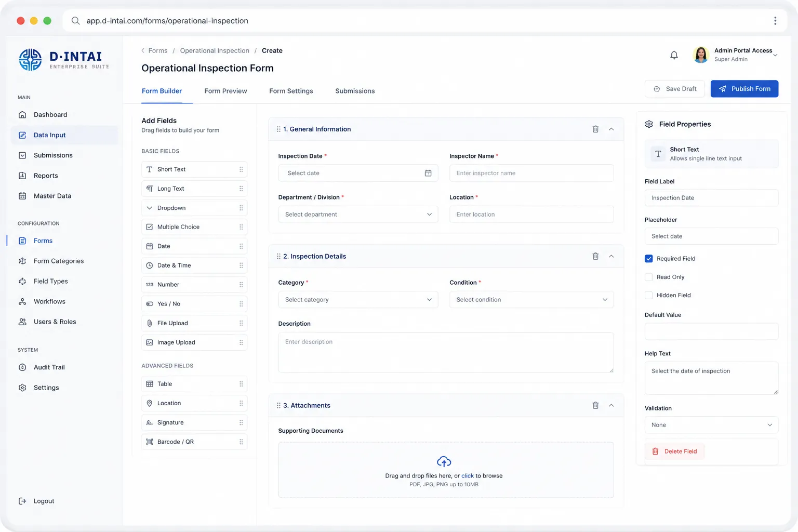Switch to the Form Settings tab
The height and width of the screenshot is (532, 798).
click(291, 91)
